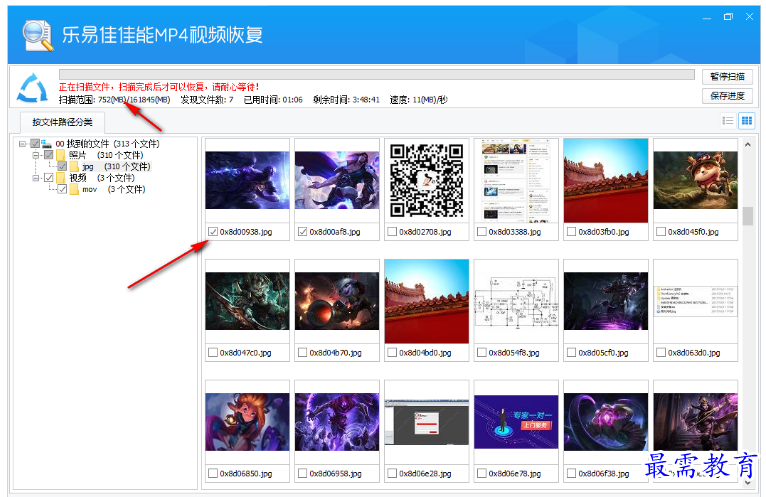Click the scan progress bar
Image resolution: width=766 pixels, height=497 pixels.
pyautogui.click(x=377, y=74)
